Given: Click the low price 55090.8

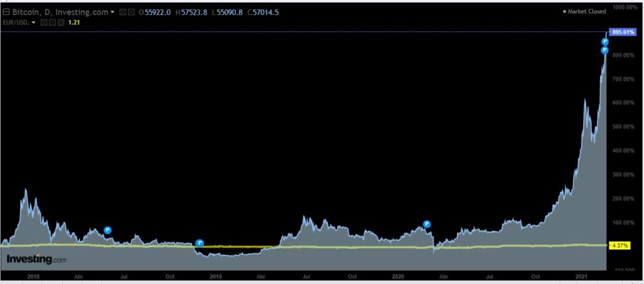Looking at the screenshot, I should pos(230,13).
